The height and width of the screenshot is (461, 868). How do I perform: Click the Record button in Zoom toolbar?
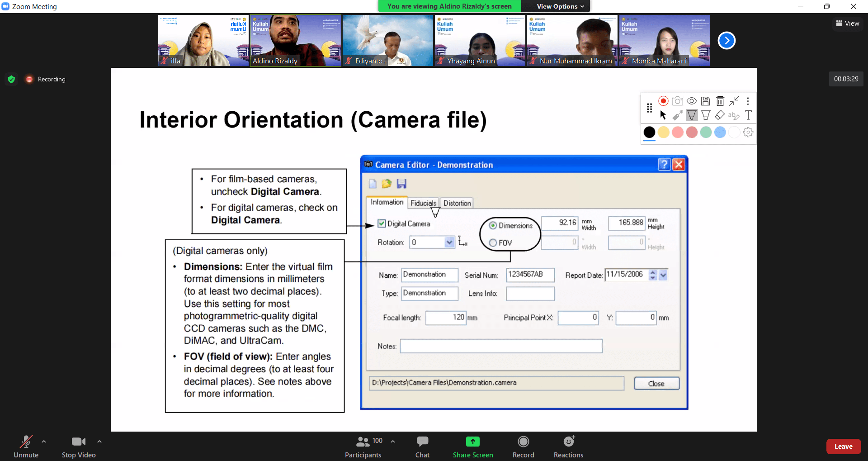[524, 447]
